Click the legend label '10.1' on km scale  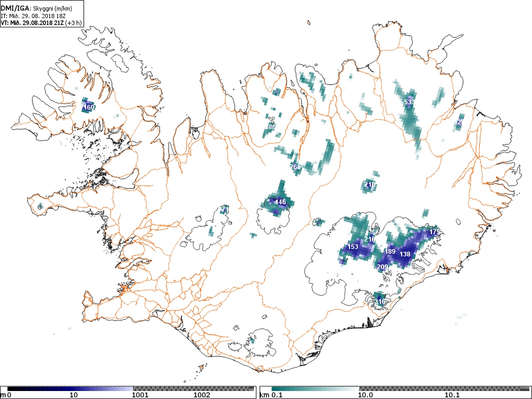click(x=452, y=395)
